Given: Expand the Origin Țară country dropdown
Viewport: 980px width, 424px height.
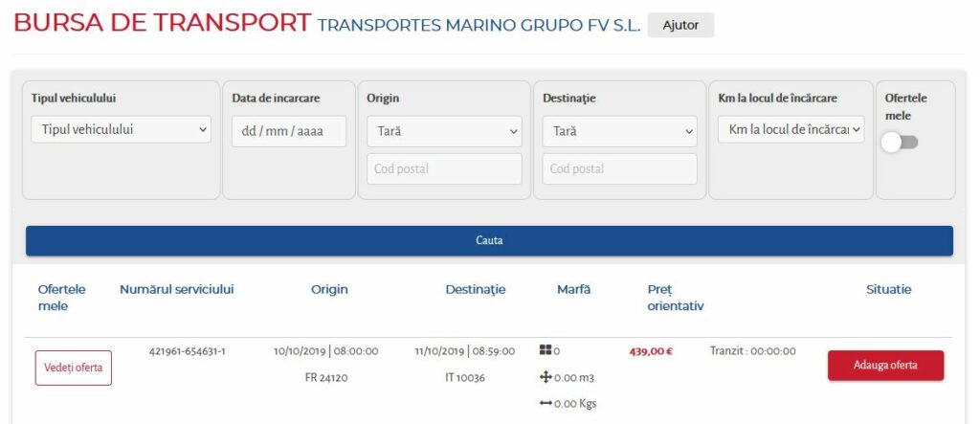Looking at the screenshot, I should pos(444,131).
